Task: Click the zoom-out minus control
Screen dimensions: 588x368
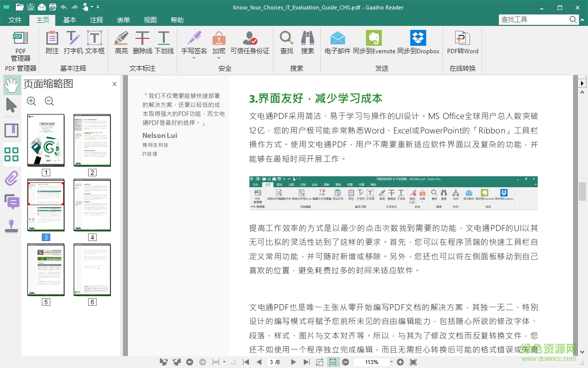Action: 345,362
